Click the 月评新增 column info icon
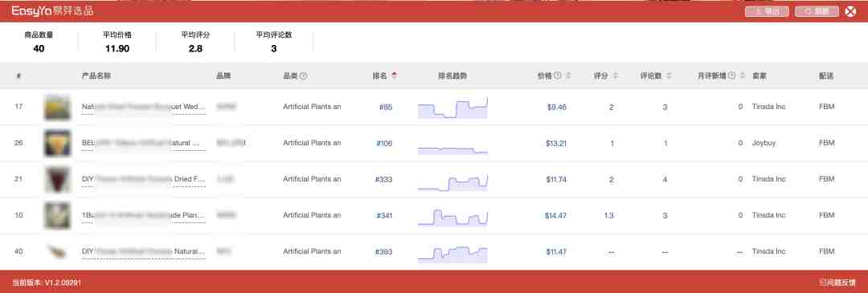Viewport: 868px width, 293px height. (x=732, y=75)
